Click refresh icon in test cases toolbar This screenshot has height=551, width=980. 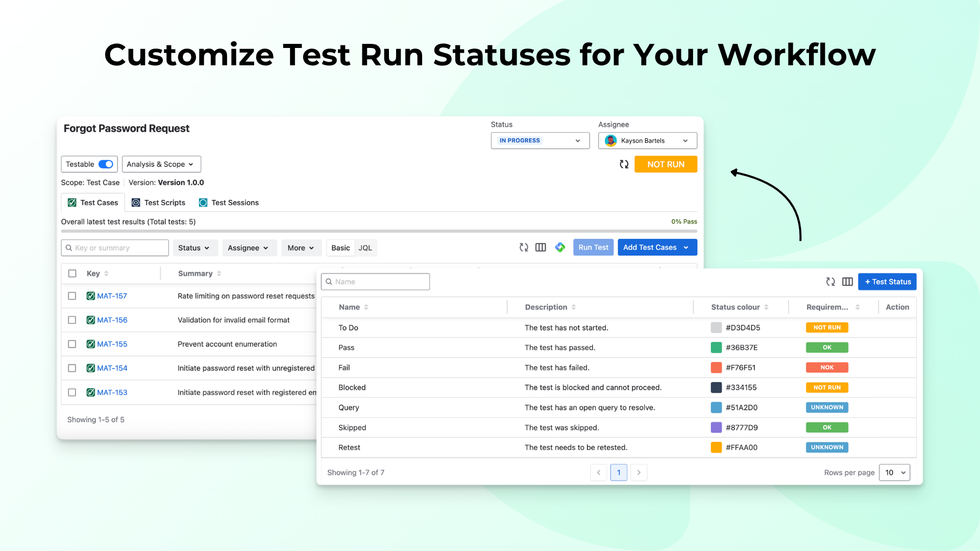(x=524, y=247)
